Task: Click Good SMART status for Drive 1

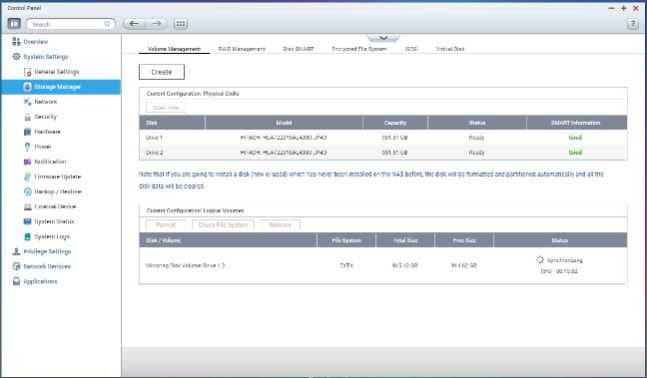Action: [575, 137]
